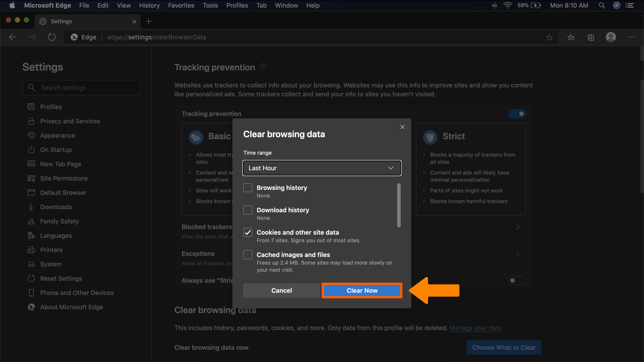This screenshot has width=644, height=362.
Task: Click the Wi-Fi status icon
Action: click(x=508, y=5)
